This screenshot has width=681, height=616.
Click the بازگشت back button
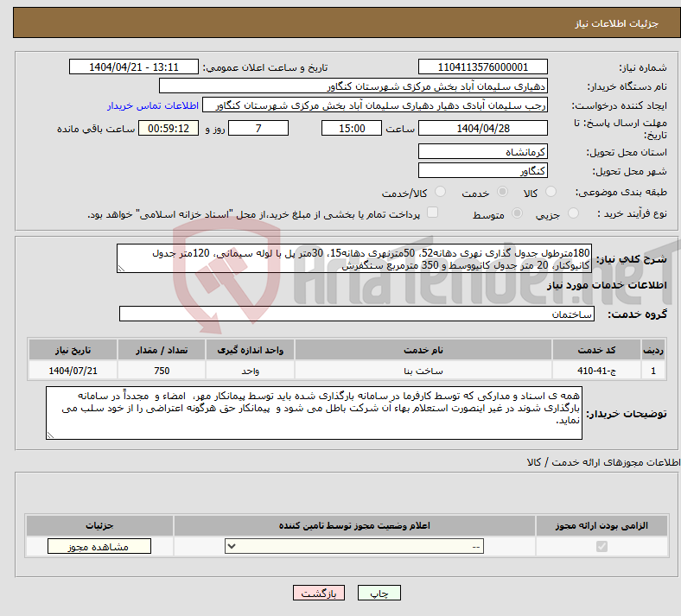319,593
